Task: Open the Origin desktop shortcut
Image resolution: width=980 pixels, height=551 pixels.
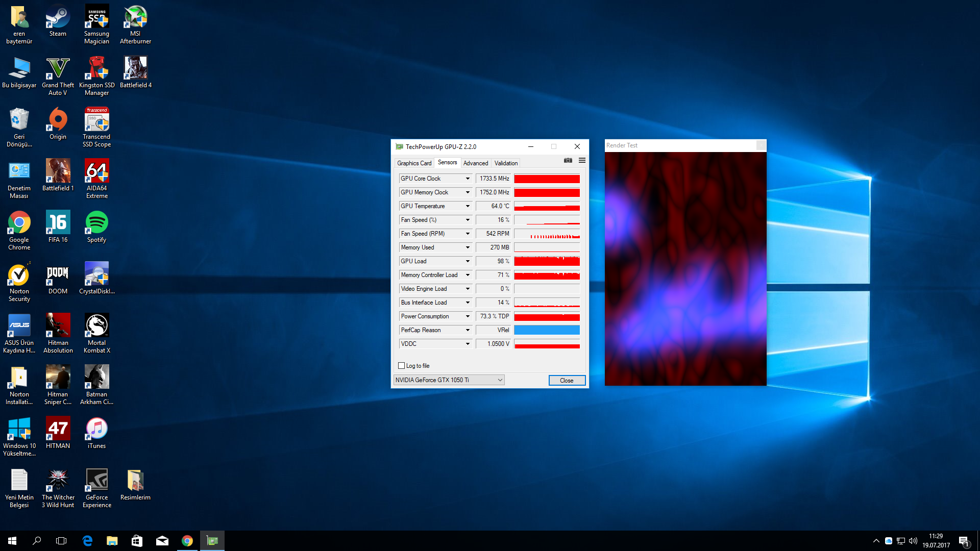Action: click(58, 124)
